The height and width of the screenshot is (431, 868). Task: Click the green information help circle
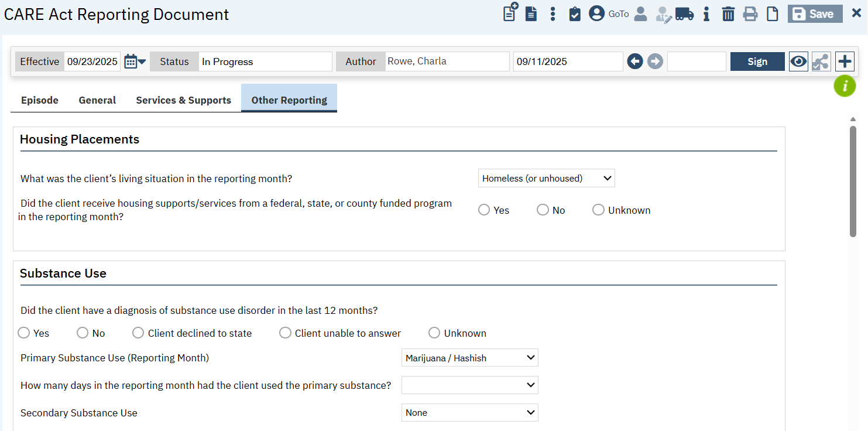coord(845,86)
